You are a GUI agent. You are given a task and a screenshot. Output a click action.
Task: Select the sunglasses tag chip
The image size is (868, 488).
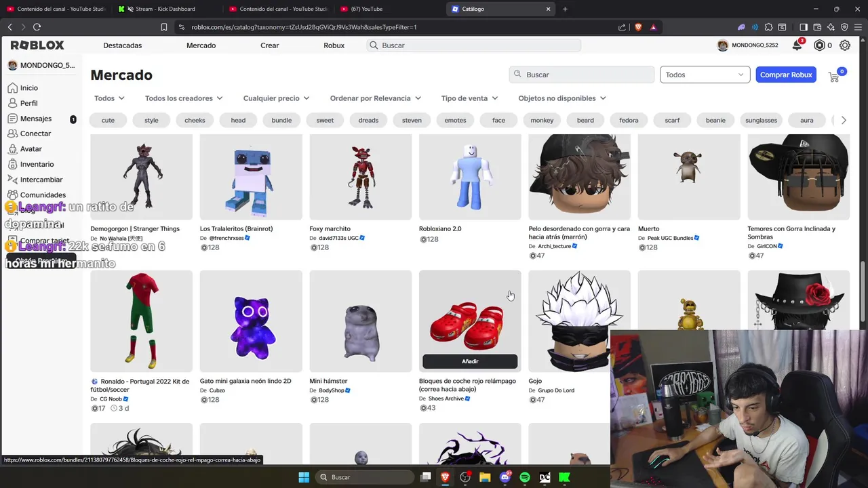tap(761, 120)
